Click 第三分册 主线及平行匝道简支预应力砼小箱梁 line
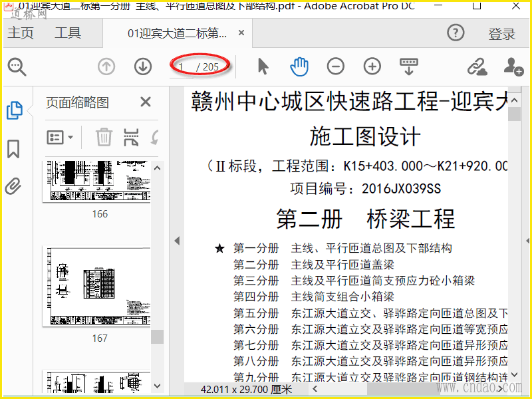The image size is (532, 399). click(x=354, y=281)
